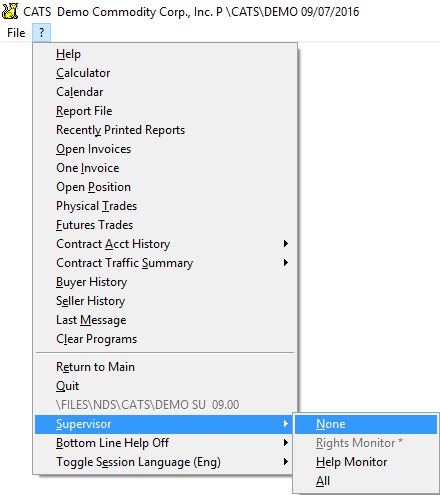Select Return to Main
Image resolution: width=440 pixels, height=495 pixels.
point(166,367)
